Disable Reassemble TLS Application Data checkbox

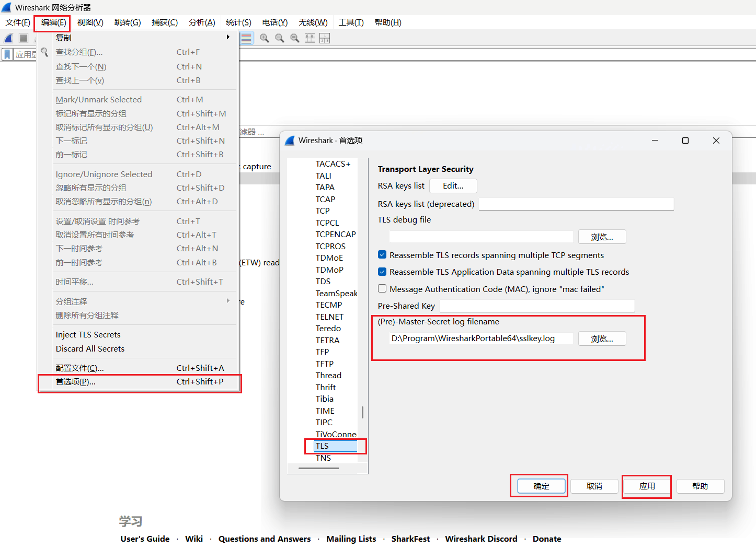[382, 272]
